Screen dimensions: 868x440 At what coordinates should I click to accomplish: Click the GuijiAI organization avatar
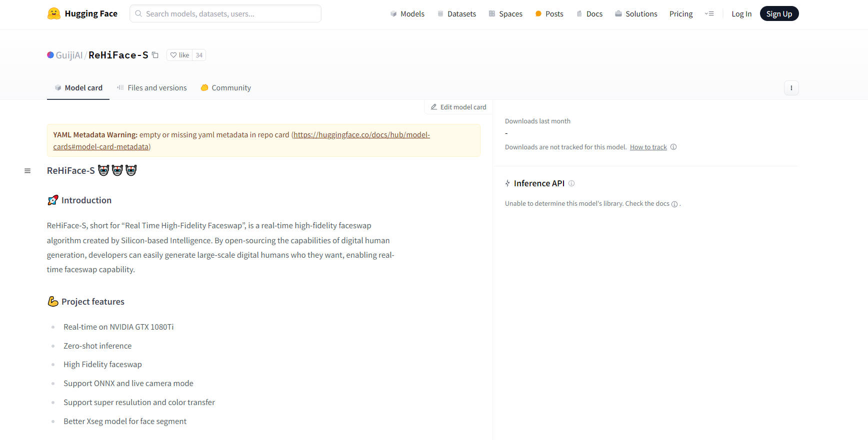click(x=50, y=55)
